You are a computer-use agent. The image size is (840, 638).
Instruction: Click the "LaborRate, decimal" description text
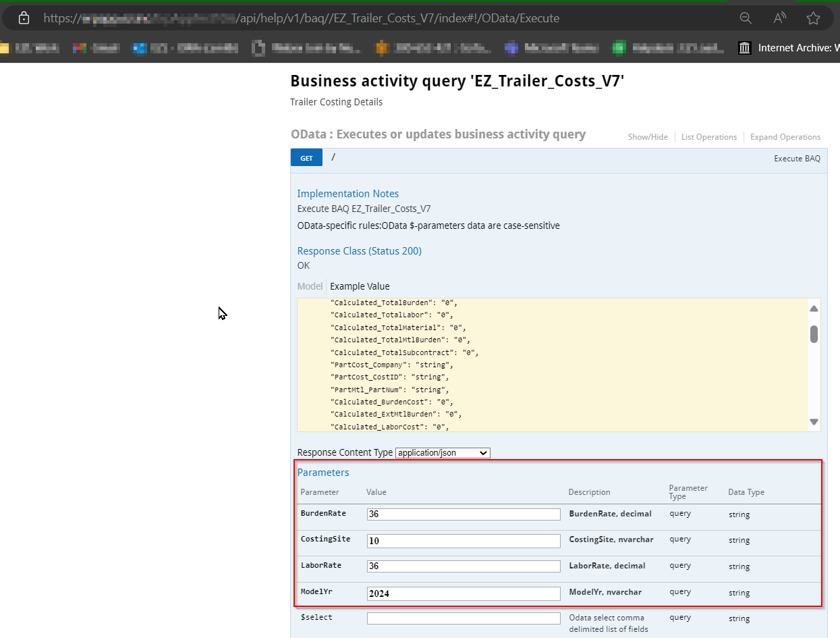(607, 566)
